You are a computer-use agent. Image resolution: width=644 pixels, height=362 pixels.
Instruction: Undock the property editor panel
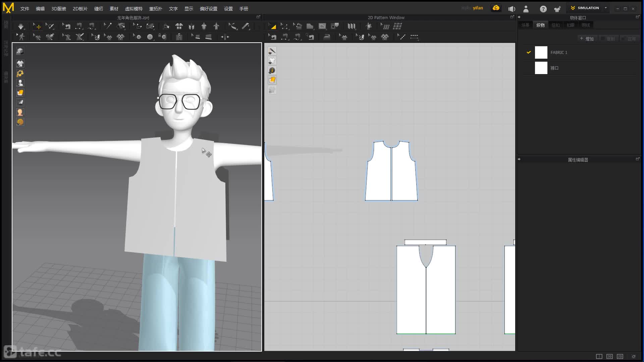[638, 159]
